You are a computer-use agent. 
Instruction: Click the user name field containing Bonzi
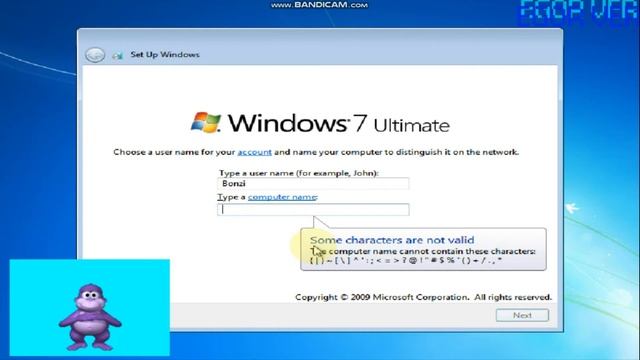click(x=313, y=183)
